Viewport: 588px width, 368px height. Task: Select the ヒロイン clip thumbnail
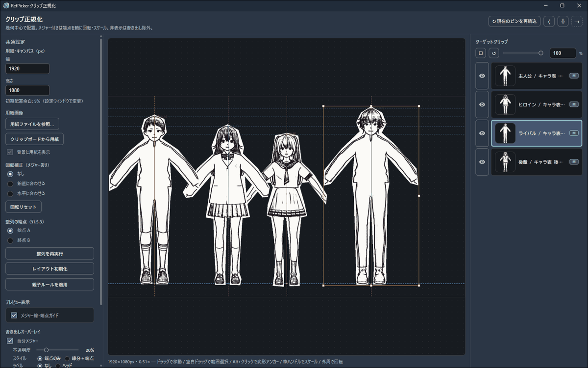[x=505, y=105]
